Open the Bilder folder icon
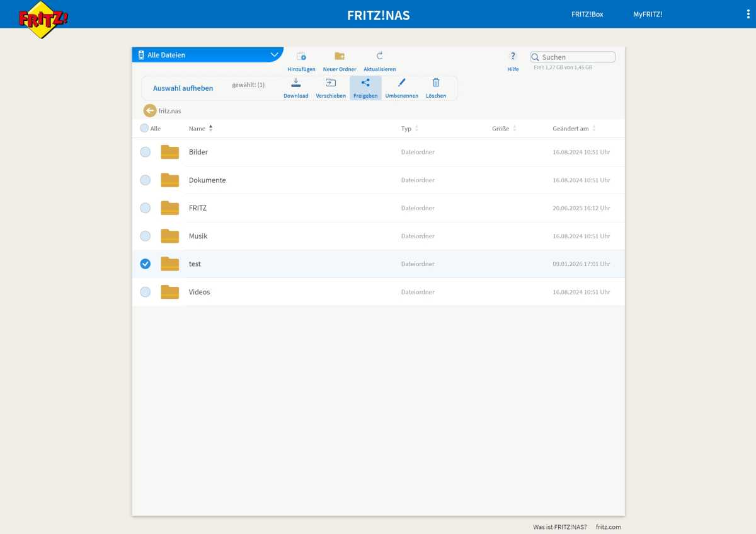This screenshot has height=534, width=756. (x=169, y=152)
